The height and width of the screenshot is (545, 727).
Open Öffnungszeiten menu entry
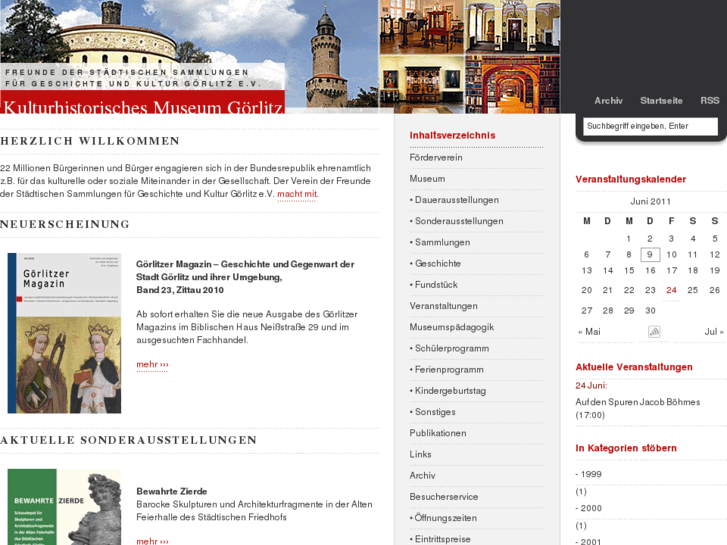tap(446, 518)
